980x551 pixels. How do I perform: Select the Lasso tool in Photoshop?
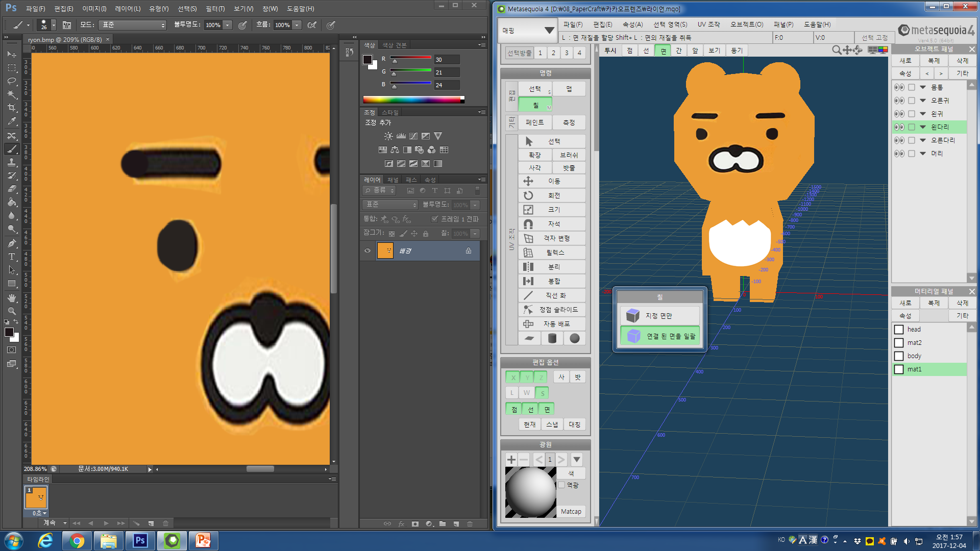click(12, 81)
